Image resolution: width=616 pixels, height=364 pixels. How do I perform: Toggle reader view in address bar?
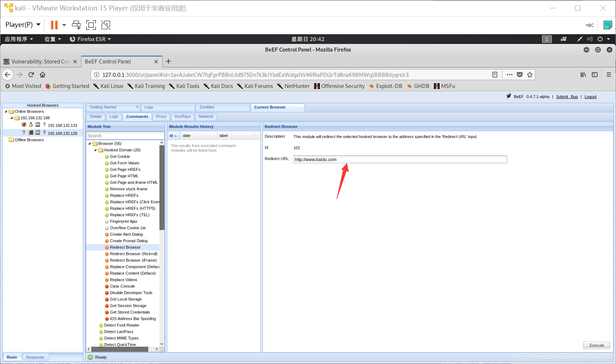[x=495, y=75]
